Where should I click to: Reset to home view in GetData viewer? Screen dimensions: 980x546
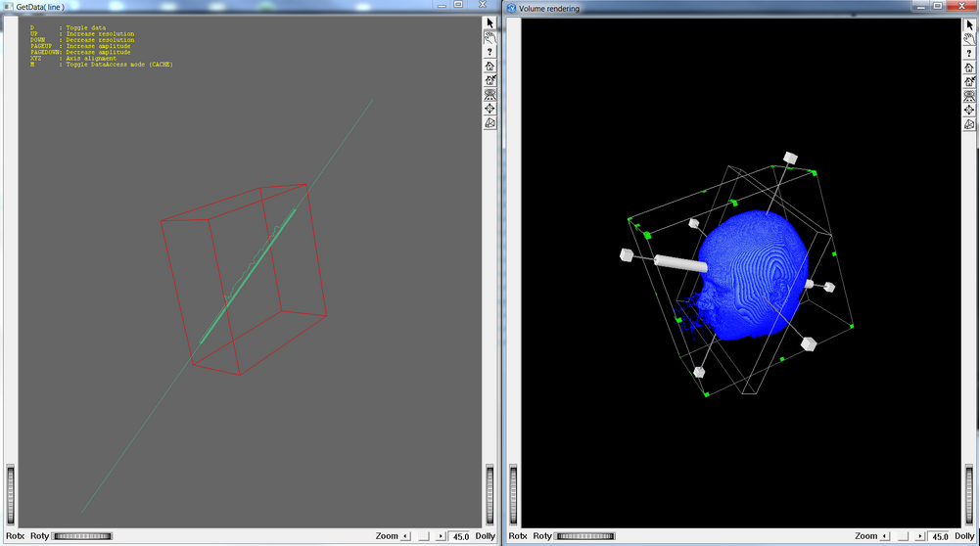[x=490, y=67]
